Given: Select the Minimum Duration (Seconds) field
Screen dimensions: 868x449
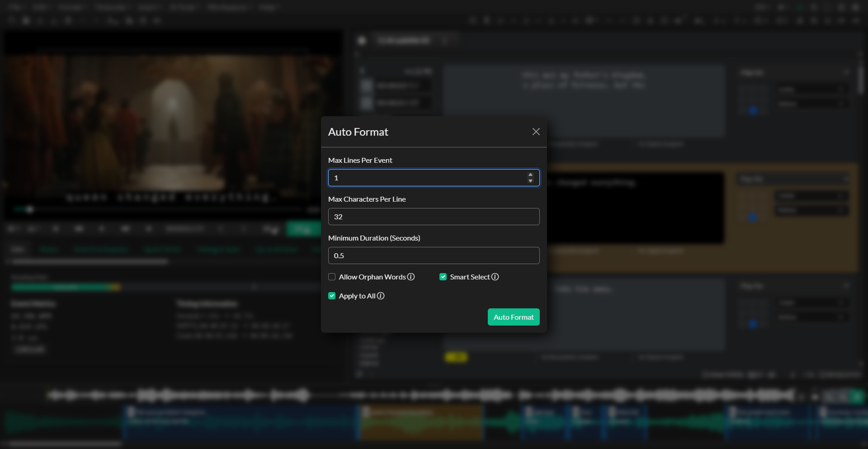Looking at the screenshot, I should [433, 255].
